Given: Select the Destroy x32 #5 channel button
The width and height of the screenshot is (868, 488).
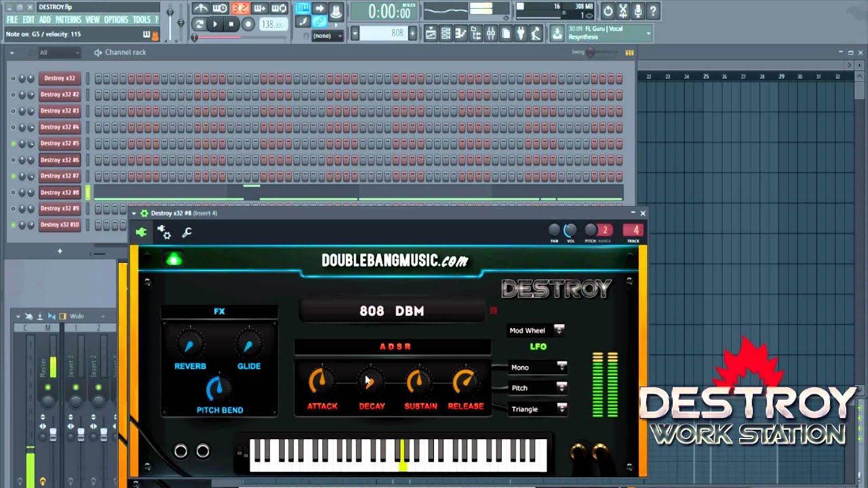Looking at the screenshot, I should (60, 143).
